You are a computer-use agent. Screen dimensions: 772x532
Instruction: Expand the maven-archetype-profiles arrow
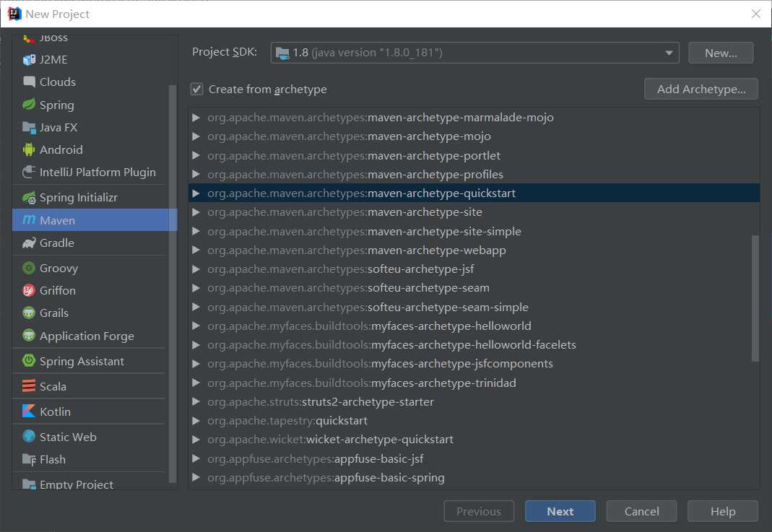pyautogui.click(x=196, y=174)
